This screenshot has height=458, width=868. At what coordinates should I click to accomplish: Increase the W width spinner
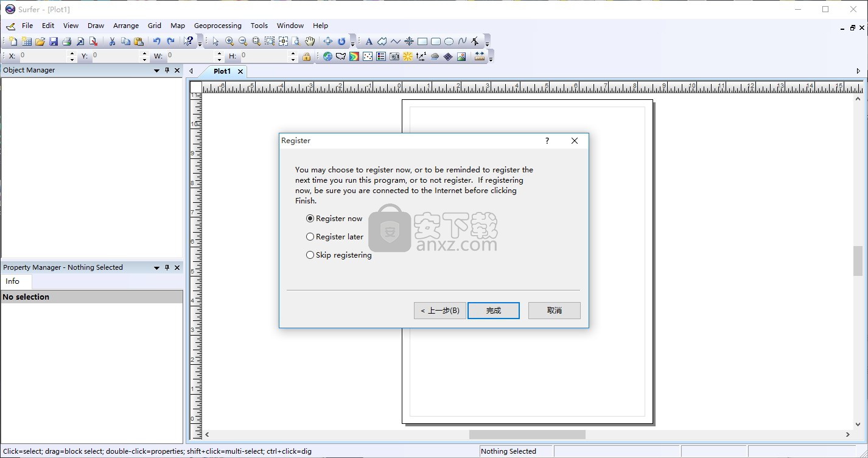click(x=218, y=54)
